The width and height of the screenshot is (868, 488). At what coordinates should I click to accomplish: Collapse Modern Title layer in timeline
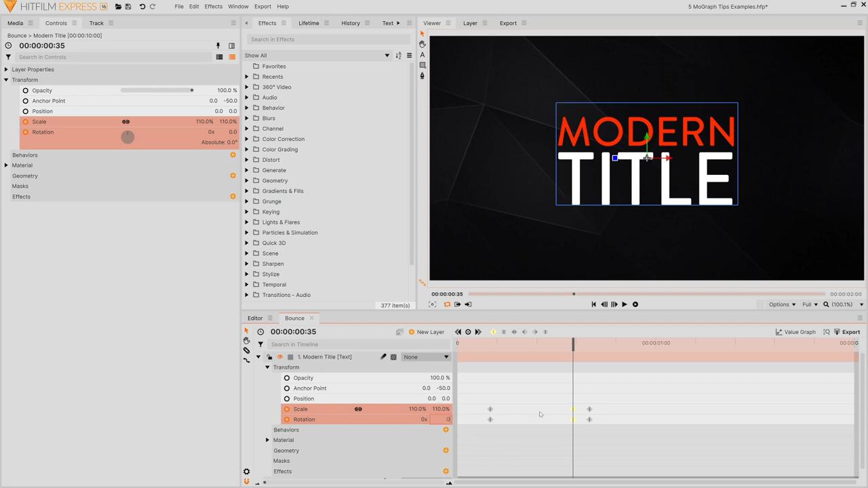point(258,357)
